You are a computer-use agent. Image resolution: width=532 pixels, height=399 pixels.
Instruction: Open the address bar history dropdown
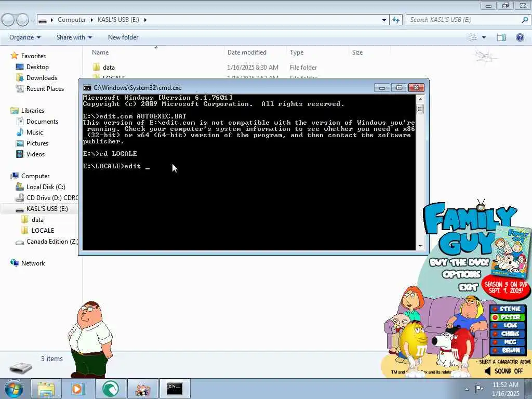pyautogui.click(x=384, y=20)
